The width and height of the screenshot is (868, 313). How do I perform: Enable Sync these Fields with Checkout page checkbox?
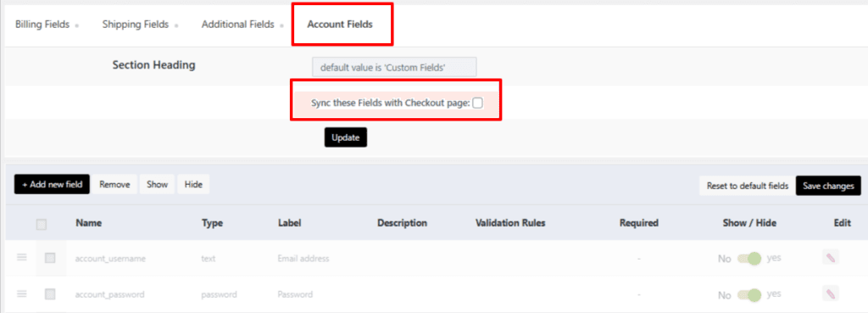[x=477, y=103]
